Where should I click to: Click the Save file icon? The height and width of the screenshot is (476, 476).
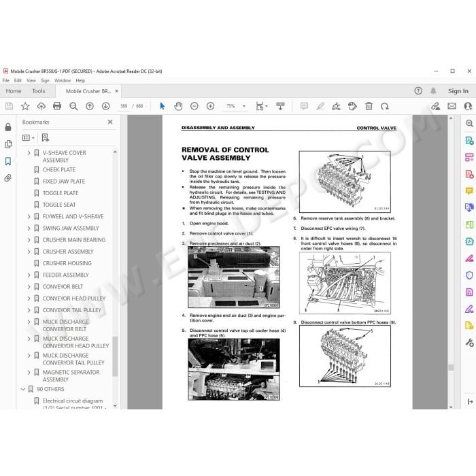click(x=9, y=106)
